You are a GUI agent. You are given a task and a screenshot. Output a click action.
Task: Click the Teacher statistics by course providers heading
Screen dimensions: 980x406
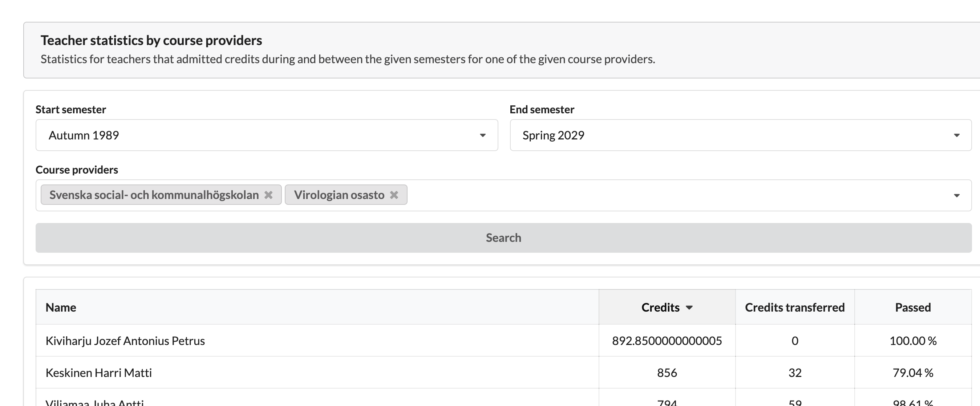point(151,40)
